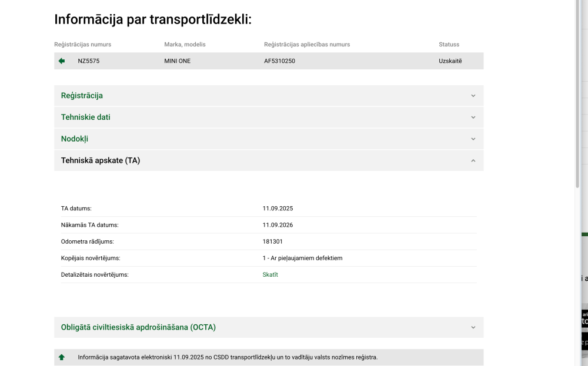The image size is (588, 366).
Task: Select '1 - Ar pieļaujamiem defektiem' rating
Action: pos(302,258)
